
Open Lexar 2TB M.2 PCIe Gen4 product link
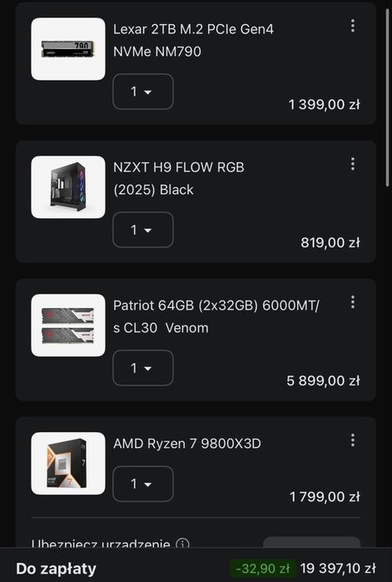click(x=193, y=40)
